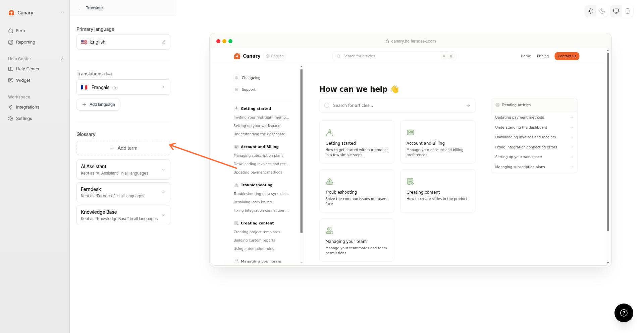Click the Changelog bell icon in preview
Viewport: 644px width, 333px height.
[236, 78]
